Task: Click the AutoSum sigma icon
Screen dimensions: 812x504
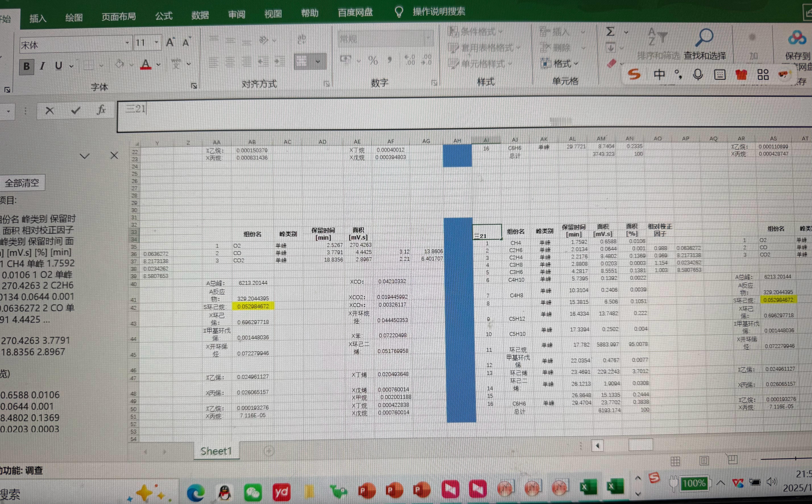Action: pos(610,32)
